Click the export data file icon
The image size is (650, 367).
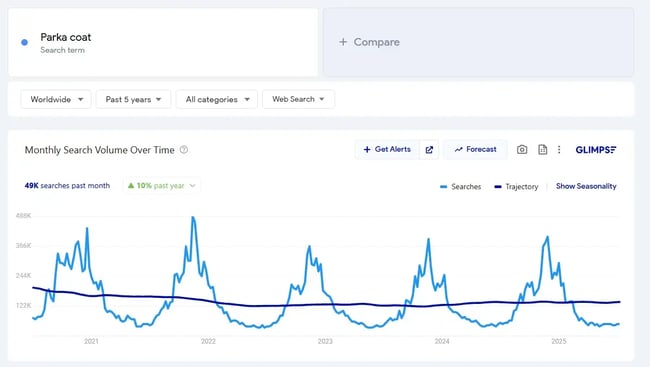click(x=542, y=150)
